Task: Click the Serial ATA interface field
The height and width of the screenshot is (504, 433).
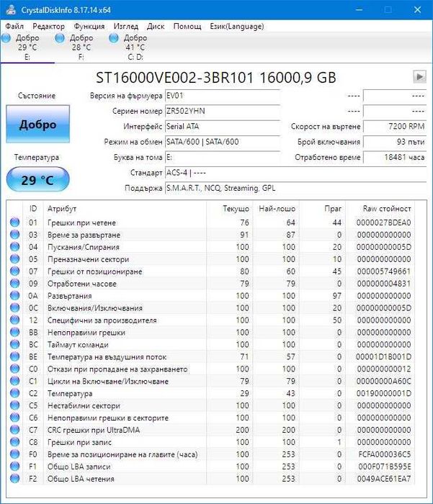Action: [223, 126]
